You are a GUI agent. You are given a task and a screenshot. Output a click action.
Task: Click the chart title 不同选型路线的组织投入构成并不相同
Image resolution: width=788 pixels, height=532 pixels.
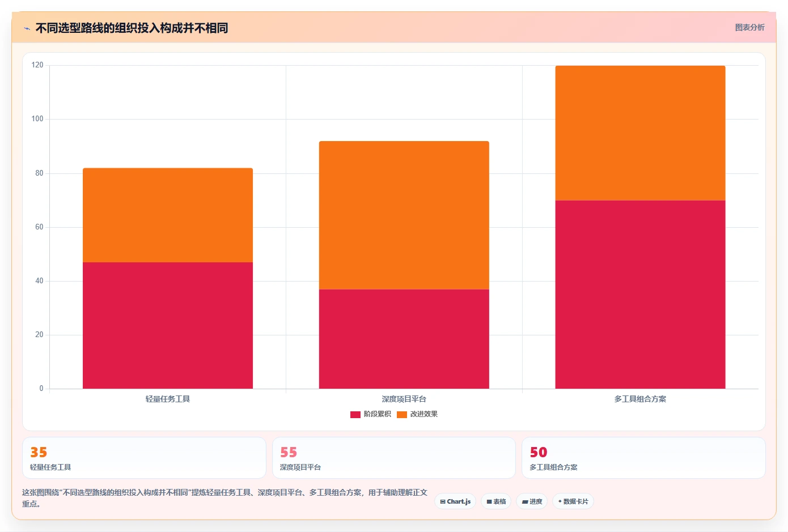[132, 28]
